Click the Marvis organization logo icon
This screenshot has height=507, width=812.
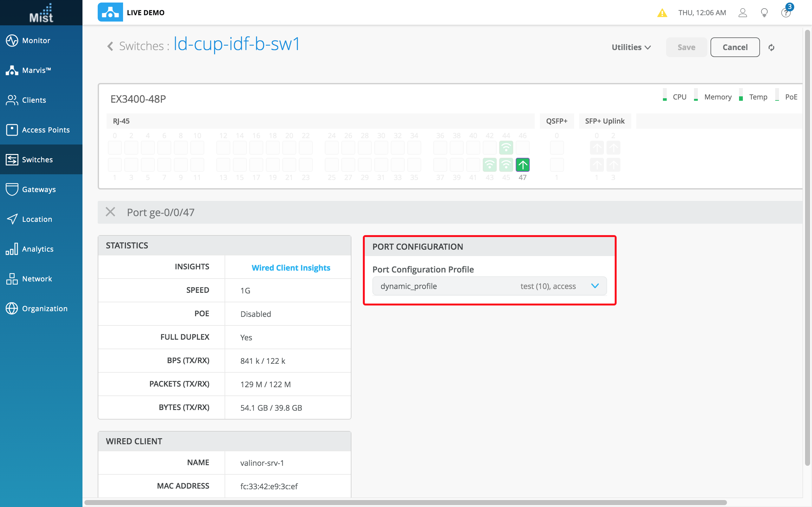point(110,12)
